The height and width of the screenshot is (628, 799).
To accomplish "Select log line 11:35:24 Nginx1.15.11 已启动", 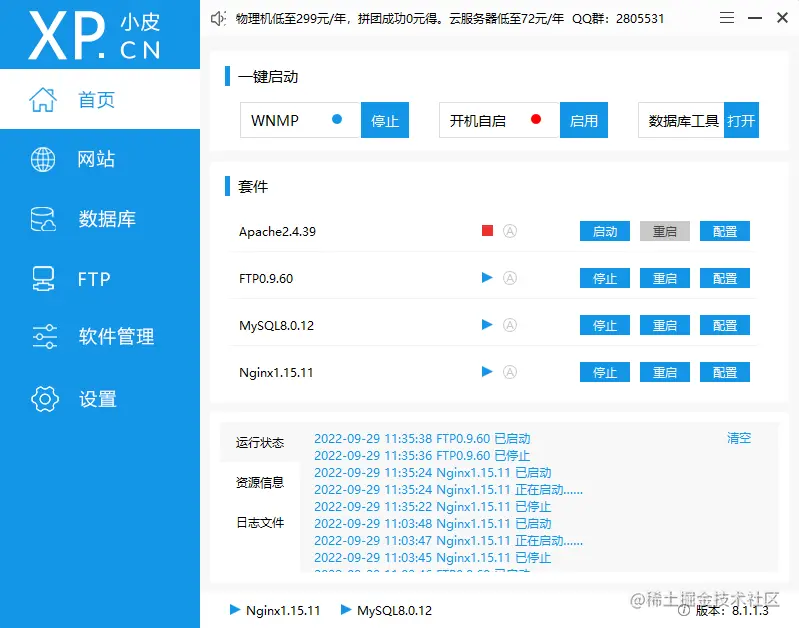I will point(433,473).
